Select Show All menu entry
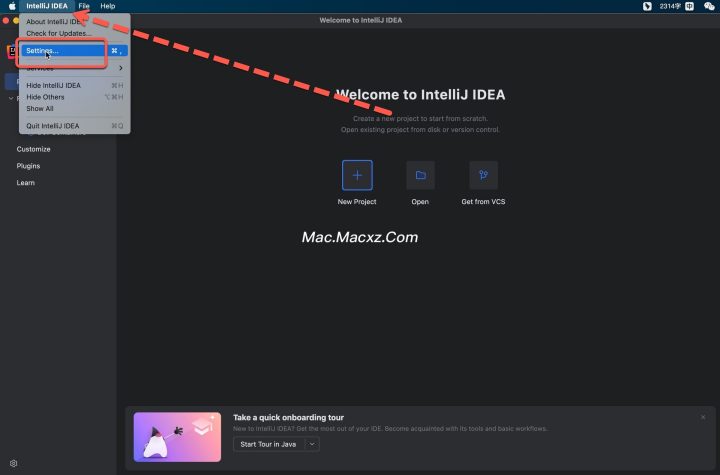Image resolution: width=720 pixels, height=475 pixels. tap(74, 108)
